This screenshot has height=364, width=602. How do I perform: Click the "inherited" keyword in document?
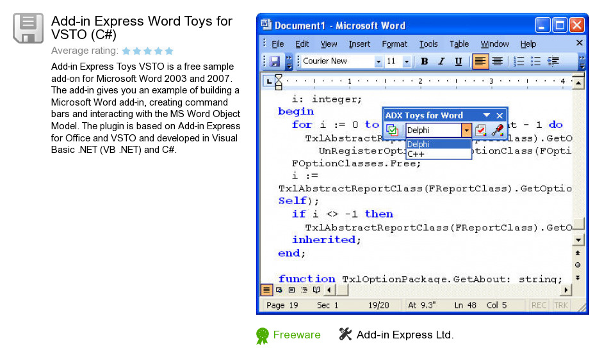pyautogui.click(x=323, y=240)
